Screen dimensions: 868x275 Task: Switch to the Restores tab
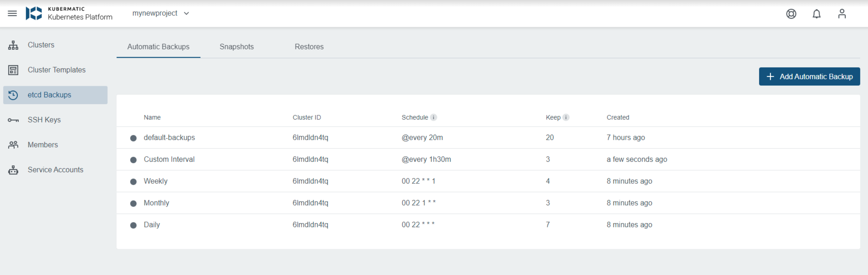(x=309, y=47)
